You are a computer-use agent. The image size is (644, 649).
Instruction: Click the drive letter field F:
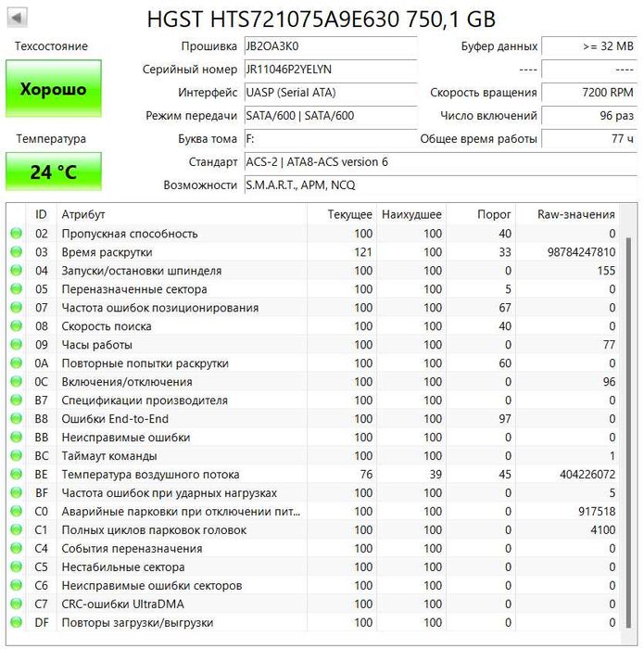(331, 139)
